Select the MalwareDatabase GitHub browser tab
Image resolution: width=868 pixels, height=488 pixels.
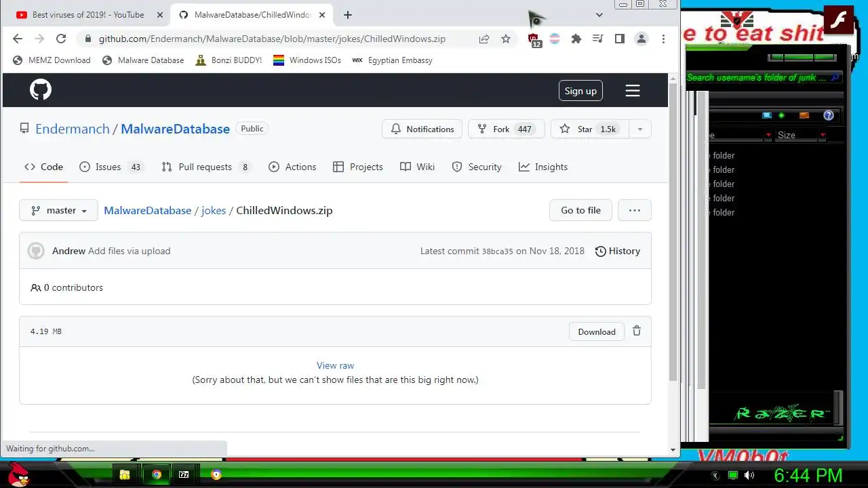pyautogui.click(x=251, y=15)
